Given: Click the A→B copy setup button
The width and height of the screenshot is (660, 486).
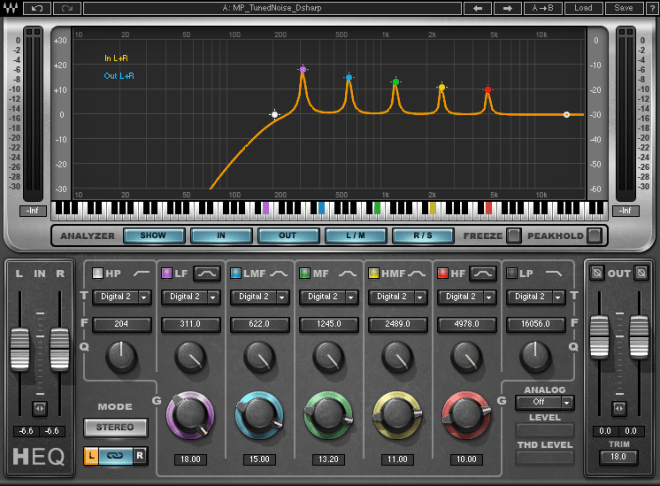Looking at the screenshot, I should (x=543, y=8).
